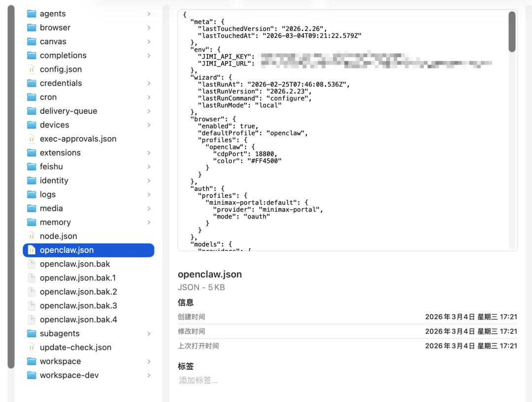Viewport: 532px width, 402px height.
Task: Expand the agents folder chevron
Action: tap(149, 14)
